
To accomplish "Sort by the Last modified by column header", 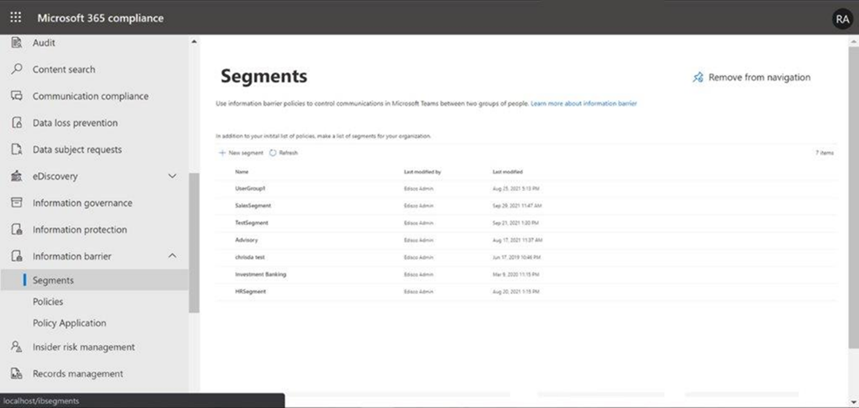I will pyautogui.click(x=422, y=172).
